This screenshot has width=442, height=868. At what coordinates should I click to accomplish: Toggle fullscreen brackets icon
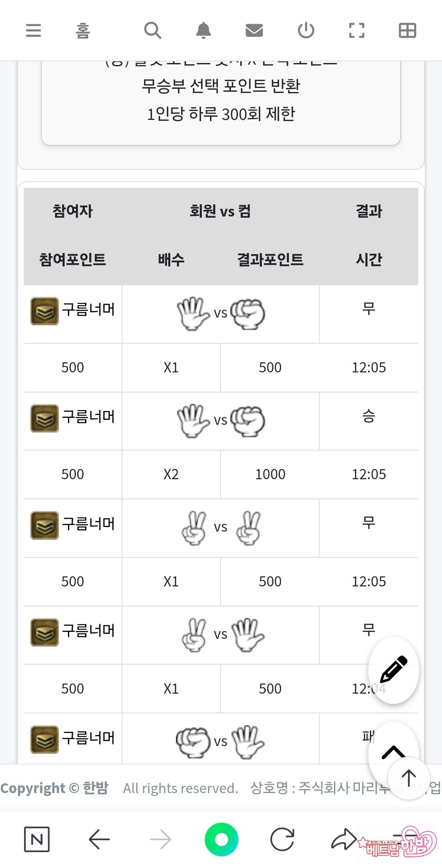pos(356,31)
